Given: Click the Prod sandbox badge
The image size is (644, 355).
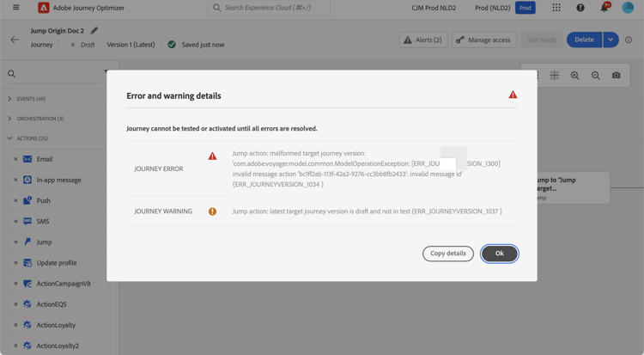Looking at the screenshot, I should [x=525, y=8].
